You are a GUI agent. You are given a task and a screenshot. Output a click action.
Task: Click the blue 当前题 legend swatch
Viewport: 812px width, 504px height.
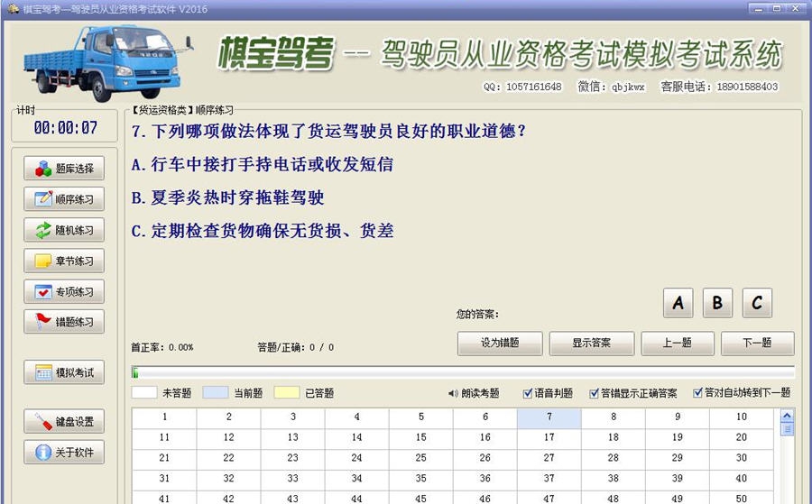point(216,392)
